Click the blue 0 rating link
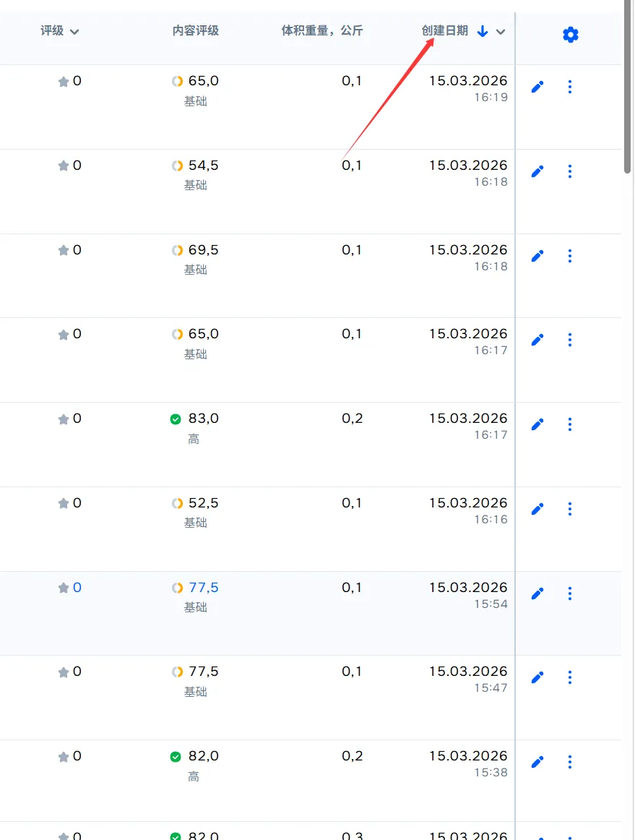The image size is (635, 840). (77, 588)
